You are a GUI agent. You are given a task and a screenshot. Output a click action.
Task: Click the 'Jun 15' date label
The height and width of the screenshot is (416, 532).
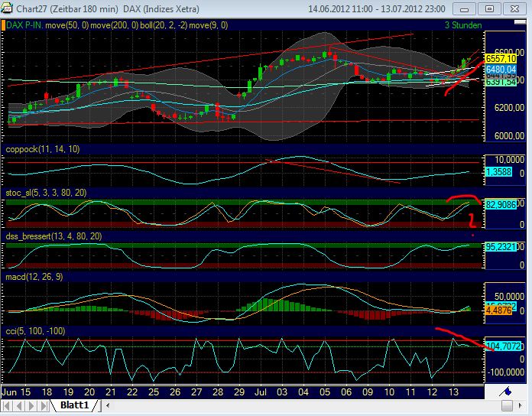[x=16, y=392]
